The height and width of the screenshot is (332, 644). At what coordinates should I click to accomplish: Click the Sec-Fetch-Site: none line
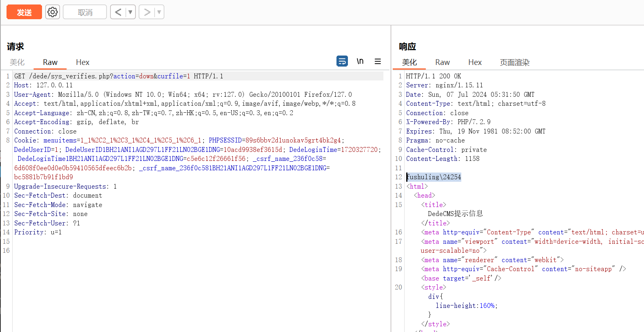pos(51,214)
